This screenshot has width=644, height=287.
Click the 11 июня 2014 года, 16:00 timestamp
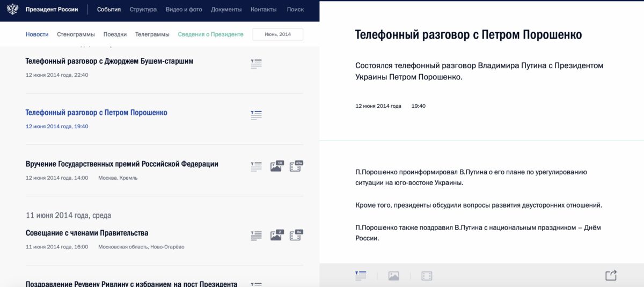point(57,247)
